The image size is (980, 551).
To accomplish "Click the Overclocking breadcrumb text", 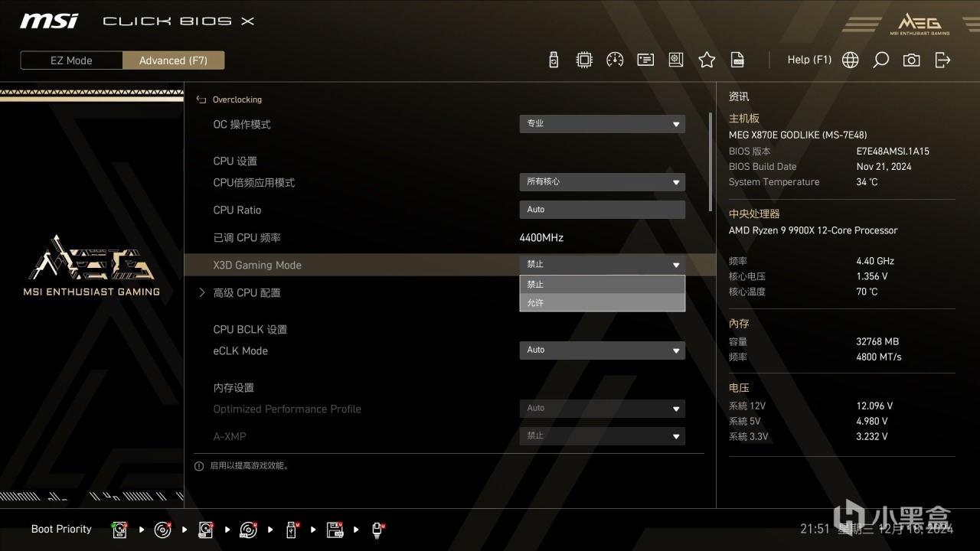I will point(237,99).
